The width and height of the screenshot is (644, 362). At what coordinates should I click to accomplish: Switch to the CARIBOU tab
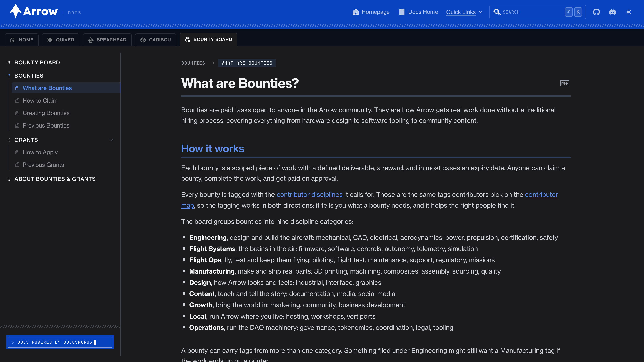(156, 40)
